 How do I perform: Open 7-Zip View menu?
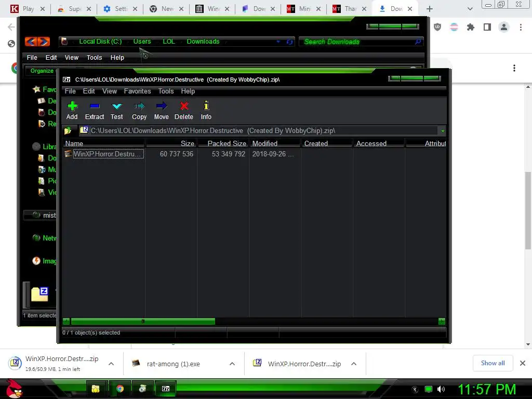tap(110, 91)
